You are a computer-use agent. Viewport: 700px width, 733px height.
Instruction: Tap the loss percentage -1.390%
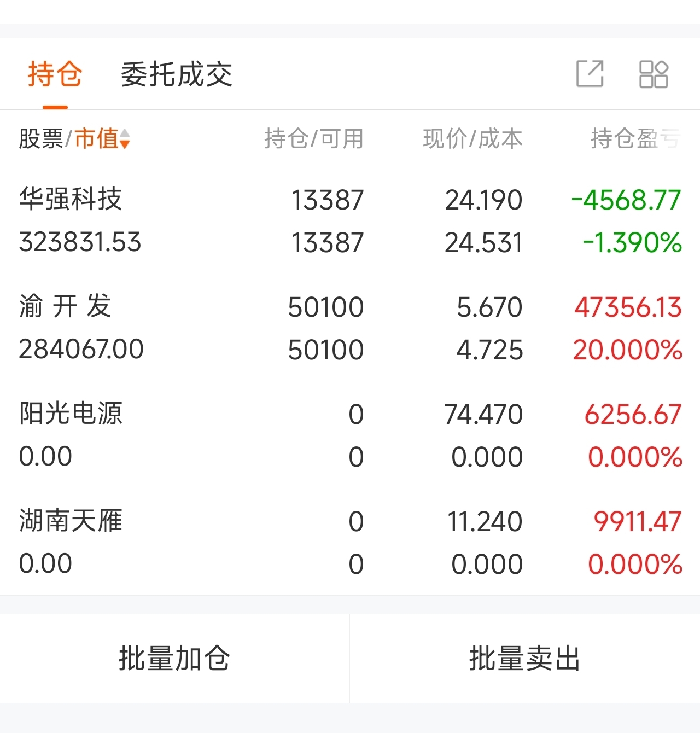632,242
